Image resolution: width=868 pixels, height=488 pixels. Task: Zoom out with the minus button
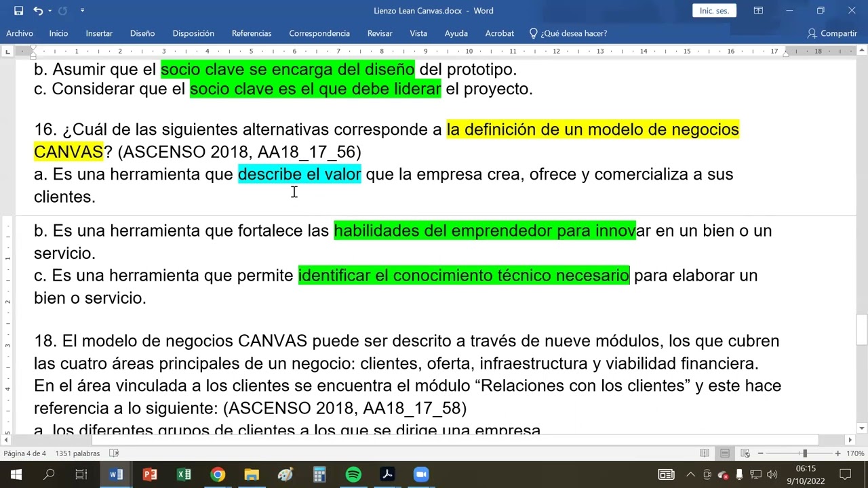pyautogui.click(x=761, y=453)
